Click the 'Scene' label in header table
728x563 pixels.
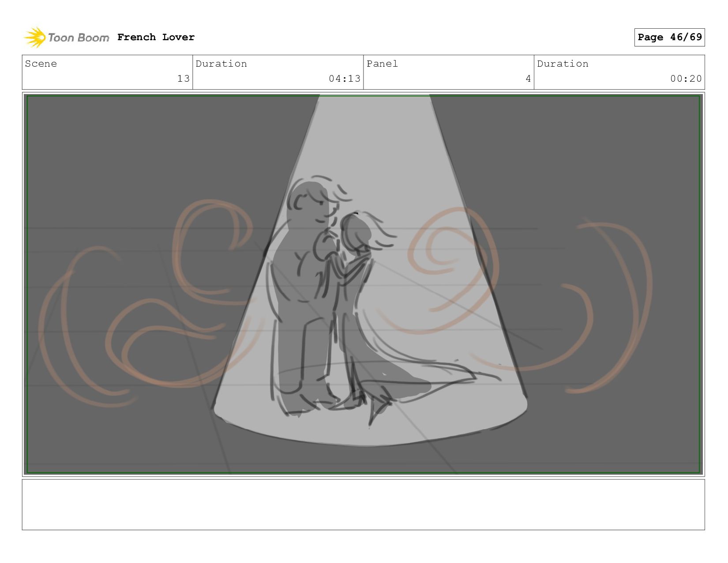(x=41, y=64)
